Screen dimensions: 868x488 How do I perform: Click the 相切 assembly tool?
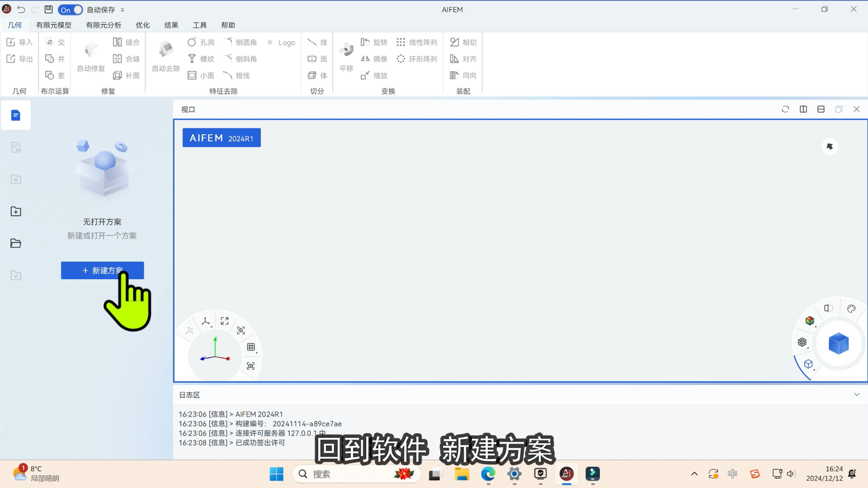pos(463,42)
